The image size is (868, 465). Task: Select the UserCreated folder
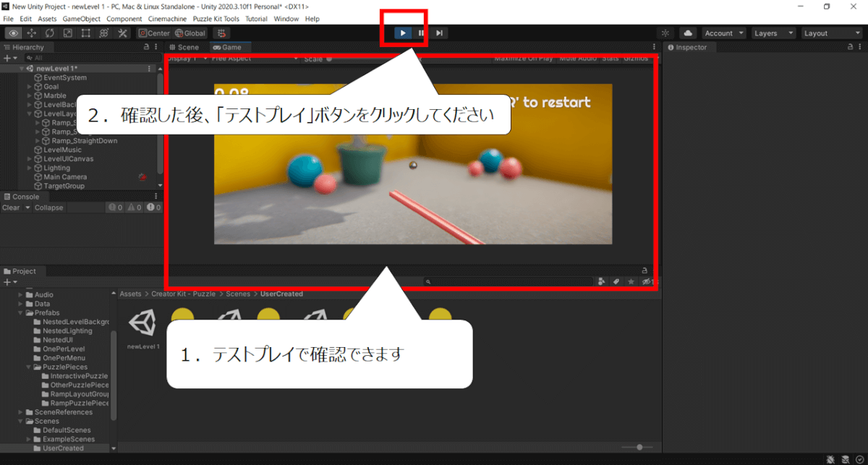(63, 448)
